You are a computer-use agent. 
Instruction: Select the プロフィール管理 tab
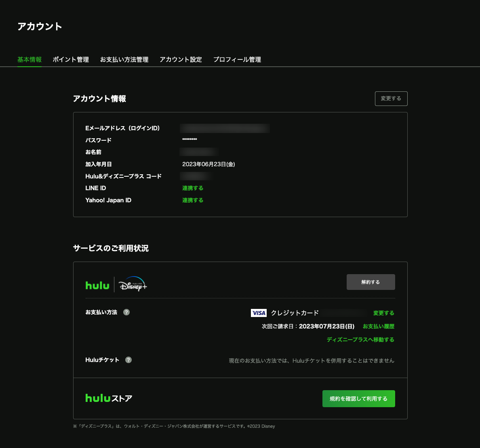[x=237, y=59]
